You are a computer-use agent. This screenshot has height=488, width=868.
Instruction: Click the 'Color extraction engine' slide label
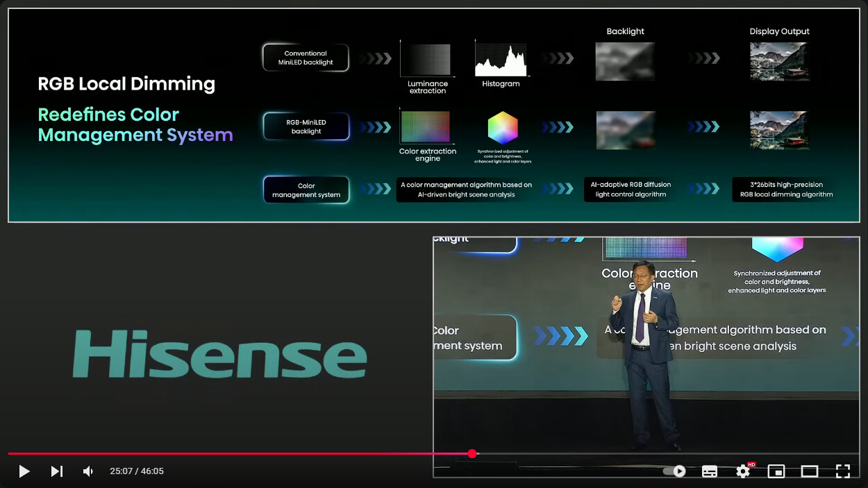[428, 155]
